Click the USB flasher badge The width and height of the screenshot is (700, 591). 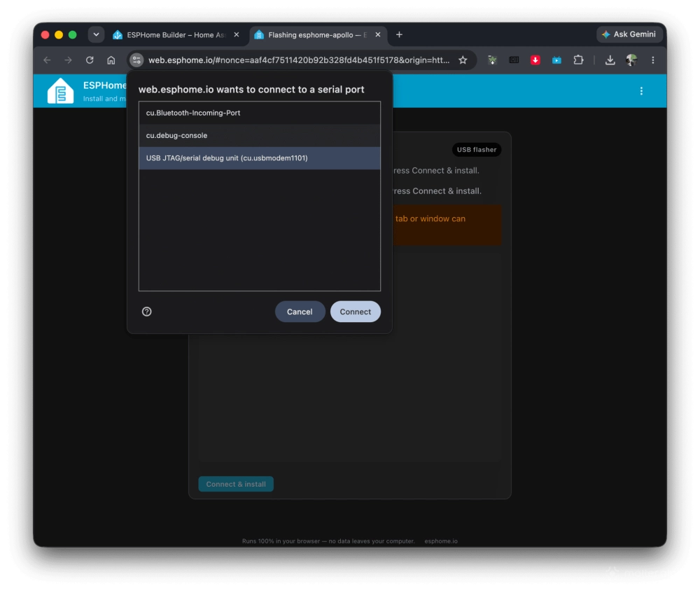pyautogui.click(x=477, y=150)
